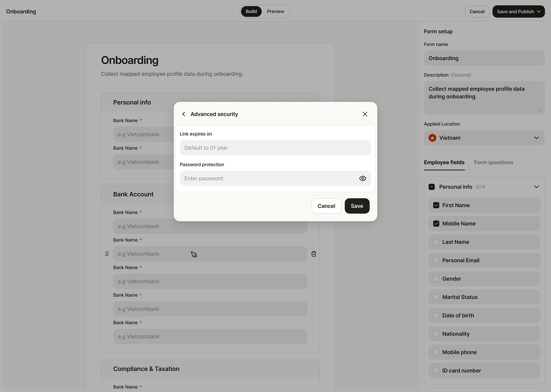Screen dimensions: 551x392
Task: Click the drag handle beside the Bank Name field
Action: (x=107, y=254)
